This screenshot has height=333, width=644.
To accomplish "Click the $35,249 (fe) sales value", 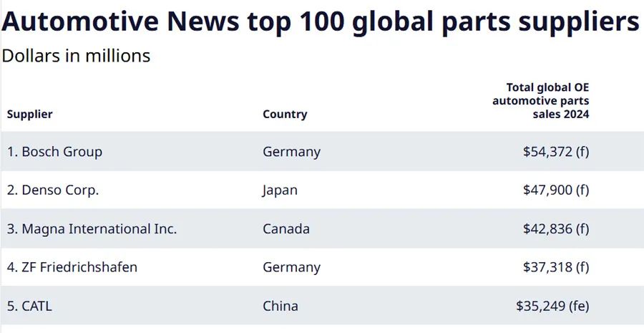I will point(552,306).
